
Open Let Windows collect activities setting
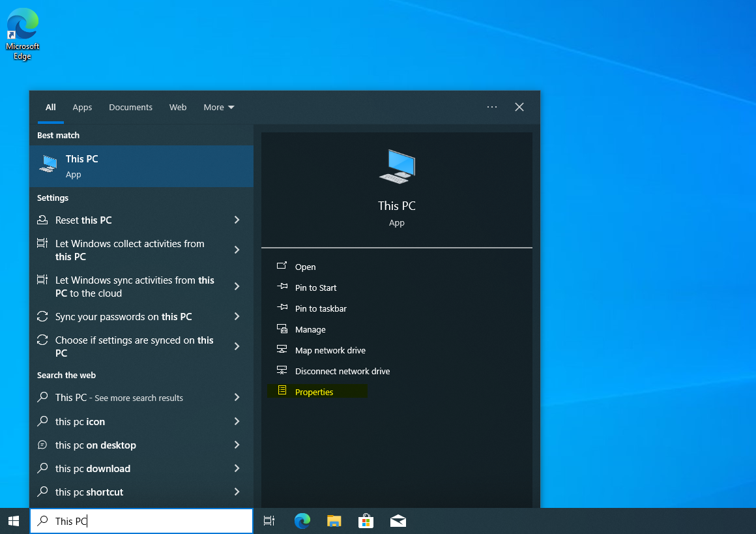coord(130,250)
